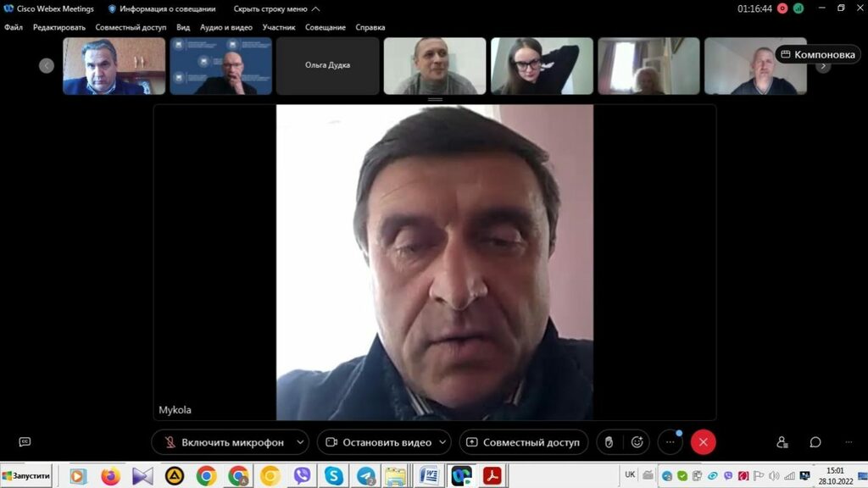Open the participants panel icon
This screenshot has height=488, width=868.
coord(782,442)
